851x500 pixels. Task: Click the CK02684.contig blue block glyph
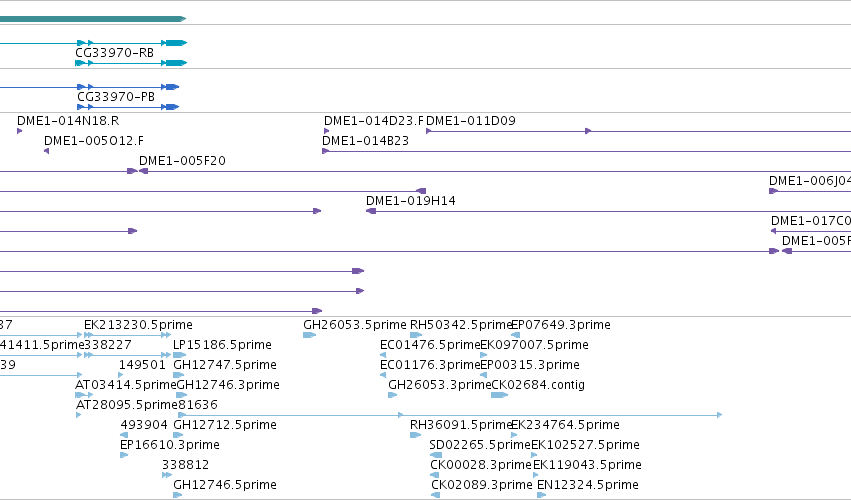tap(499, 395)
